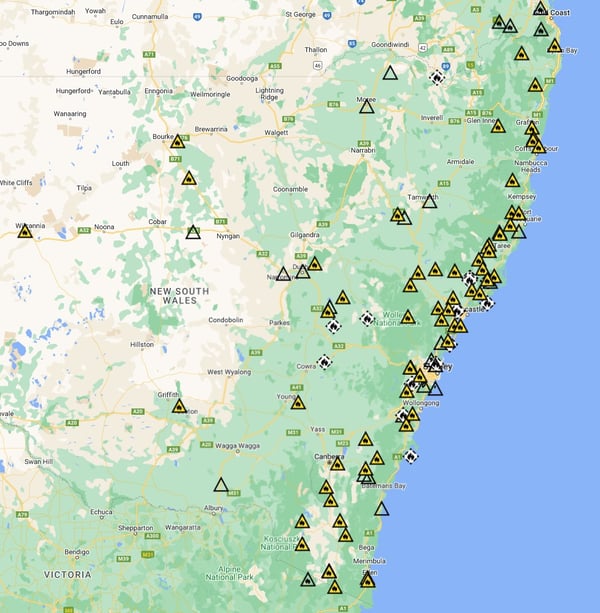Click the Swan Hill town label

(x=38, y=461)
